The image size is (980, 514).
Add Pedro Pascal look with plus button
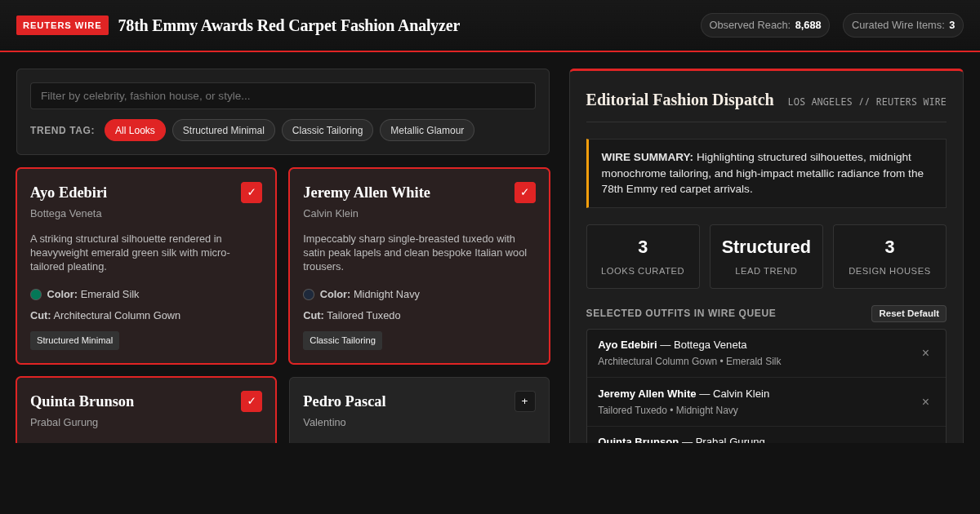pyautogui.click(x=525, y=401)
